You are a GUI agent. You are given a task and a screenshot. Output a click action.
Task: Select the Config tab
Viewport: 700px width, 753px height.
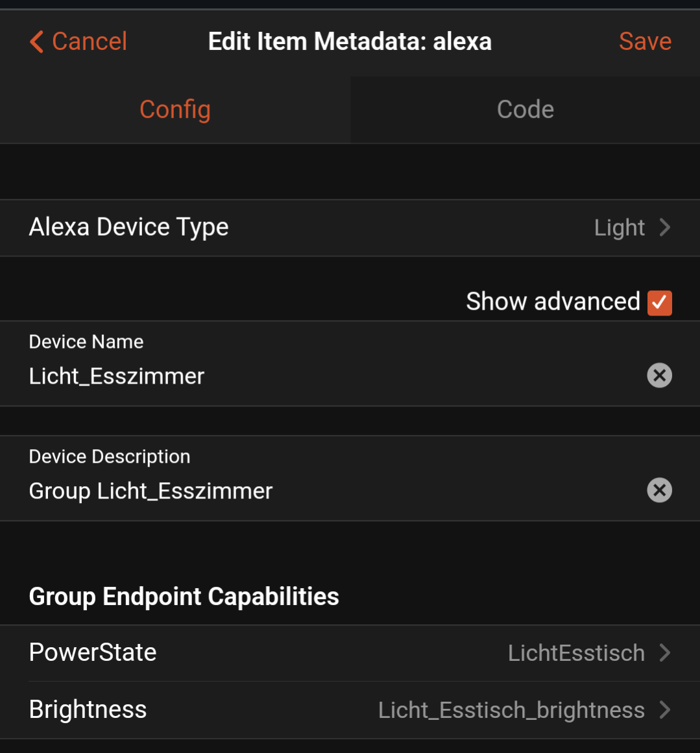(175, 110)
